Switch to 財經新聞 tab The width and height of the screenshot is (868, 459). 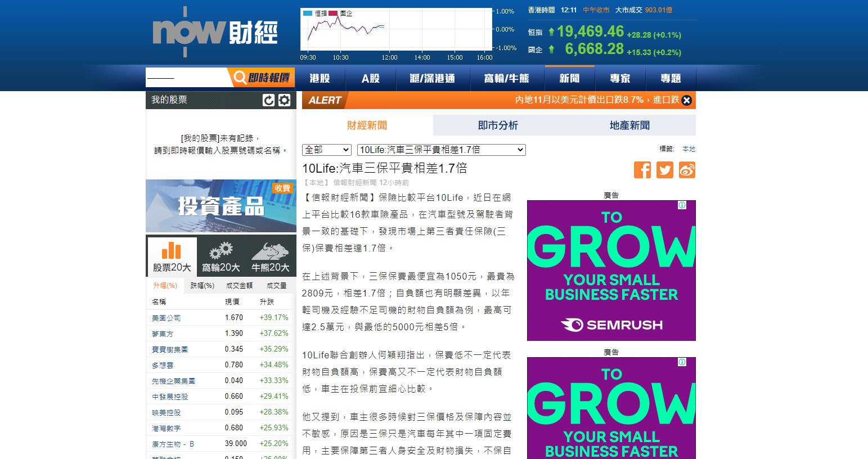pyautogui.click(x=367, y=125)
